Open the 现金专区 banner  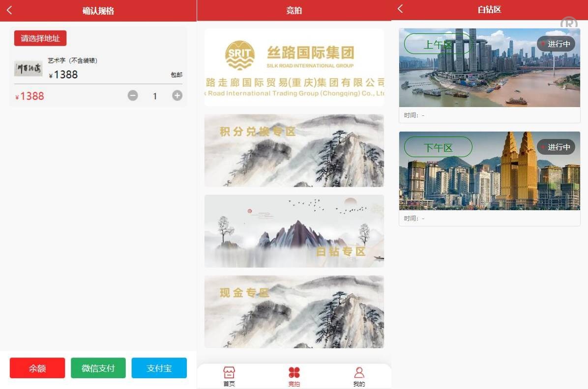tap(294, 311)
